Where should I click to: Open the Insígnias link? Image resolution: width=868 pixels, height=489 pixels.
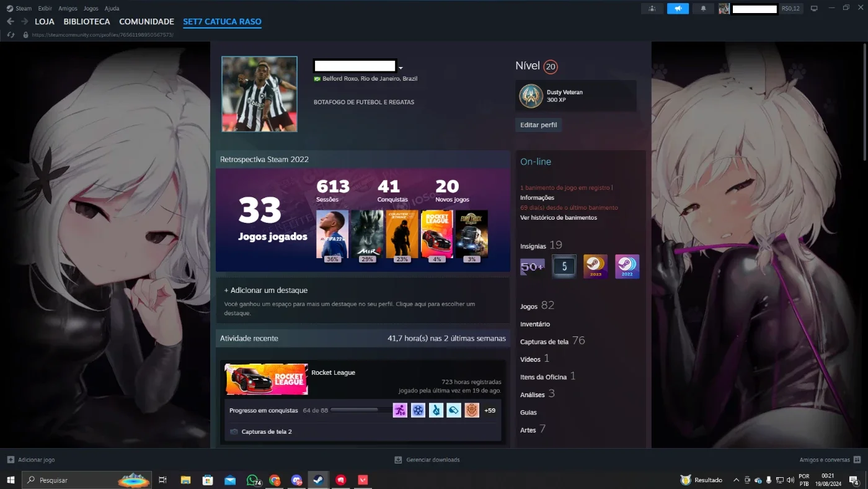pyautogui.click(x=533, y=246)
